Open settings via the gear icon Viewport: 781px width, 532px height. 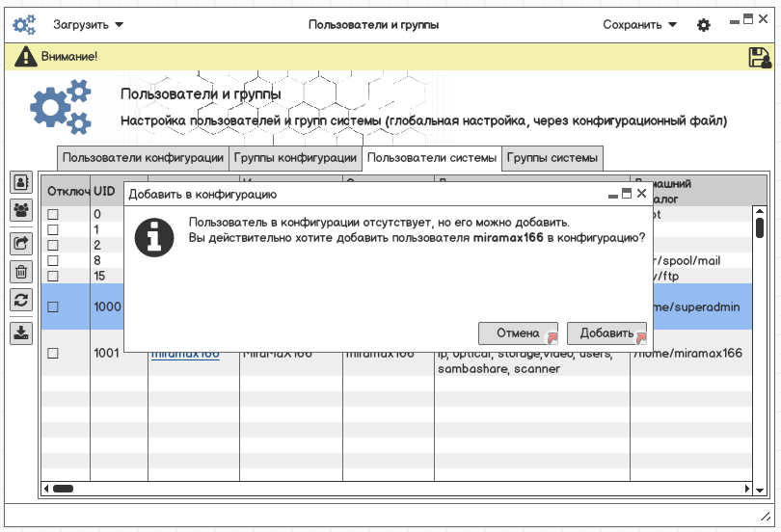(704, 25)
